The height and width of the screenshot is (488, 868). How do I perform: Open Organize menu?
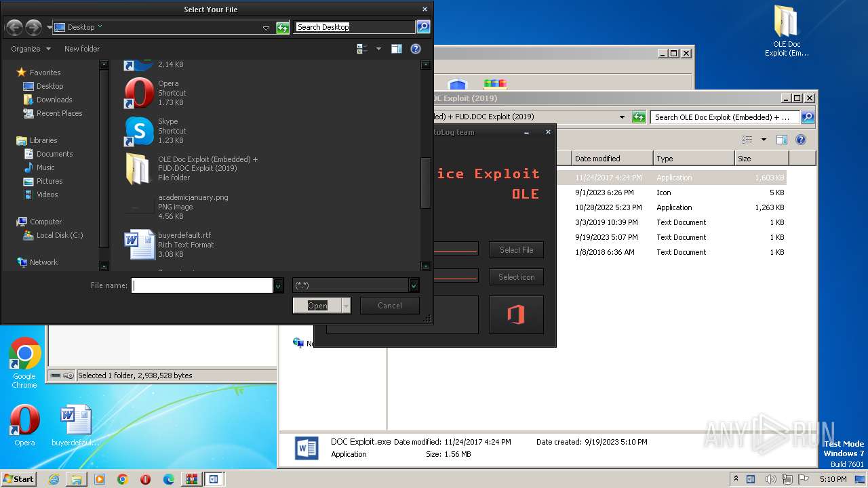pyautogui.click(x=31, y=49)
